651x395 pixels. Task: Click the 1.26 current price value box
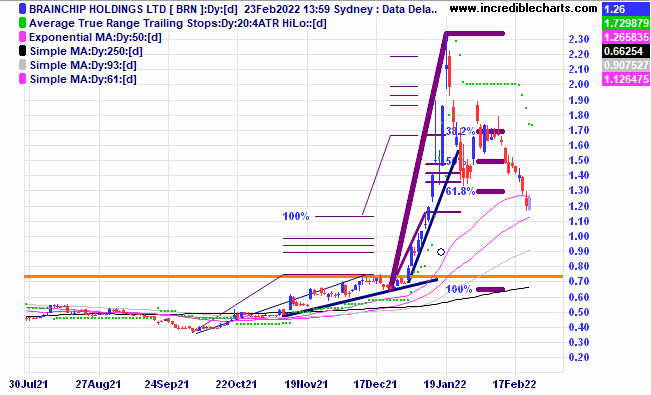(626, 9)
